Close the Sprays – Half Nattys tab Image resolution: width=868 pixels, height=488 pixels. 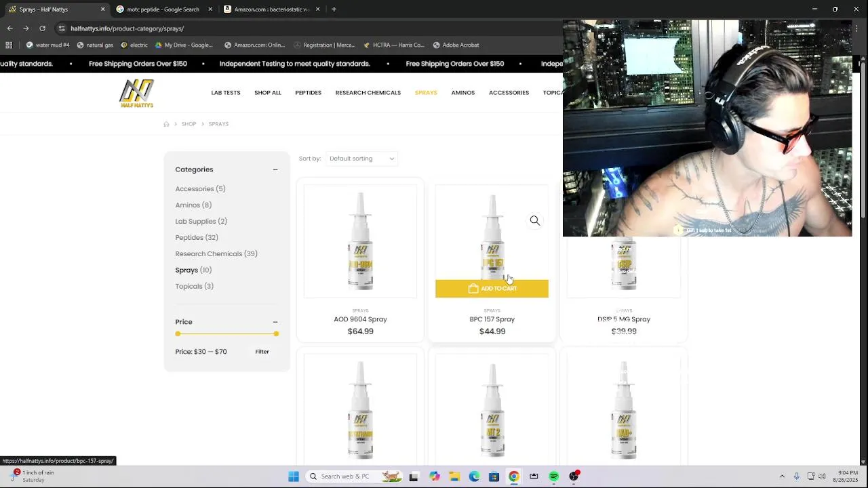point(103,9)
